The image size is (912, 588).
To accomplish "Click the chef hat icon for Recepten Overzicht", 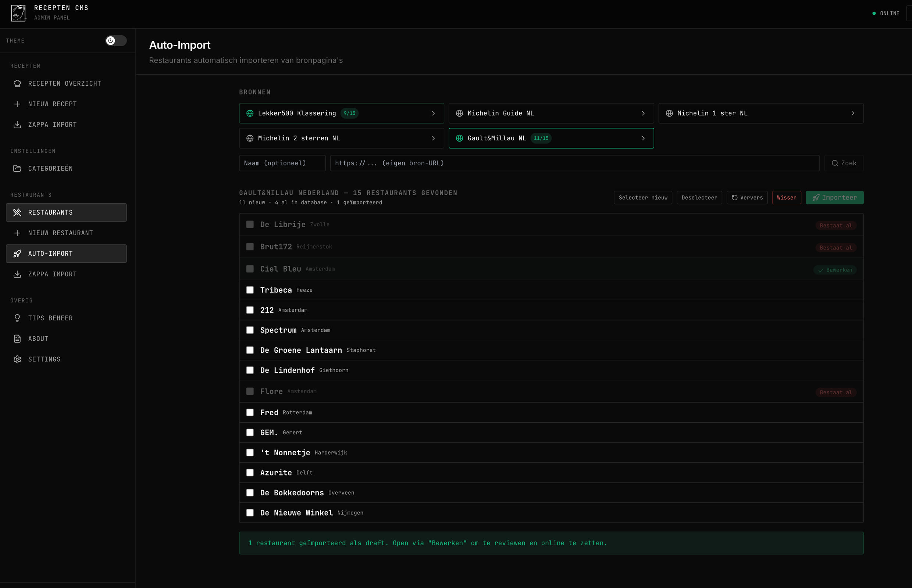I will (x=17, y=83).
